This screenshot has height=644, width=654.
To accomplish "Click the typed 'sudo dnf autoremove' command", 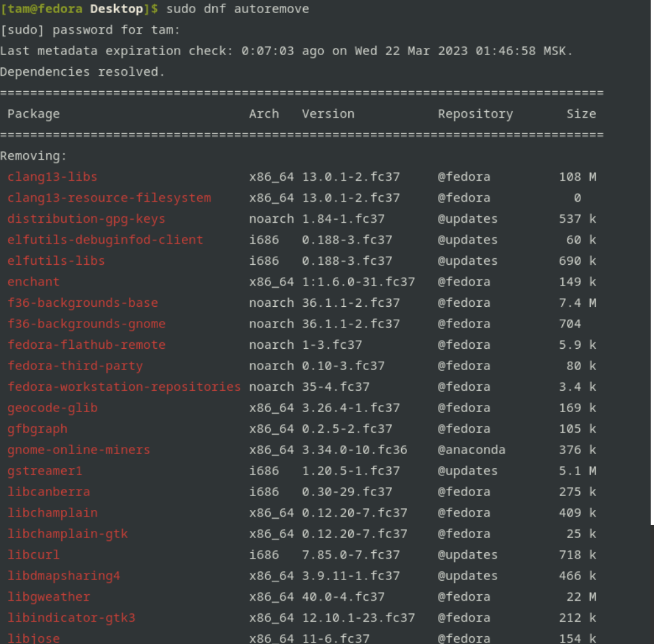I will 237,9.
